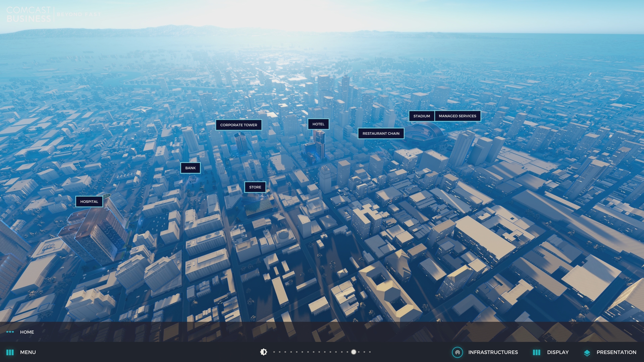Click the Display bars icon
The height and width of the screenshot is (362, 644).
coord(536,352)
